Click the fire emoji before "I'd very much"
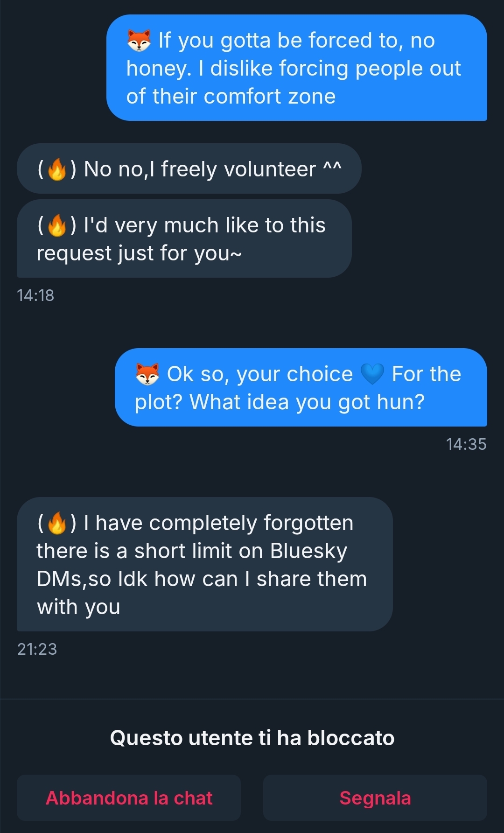The height and width of the screenshot is (833, 504). click(57, 225)
